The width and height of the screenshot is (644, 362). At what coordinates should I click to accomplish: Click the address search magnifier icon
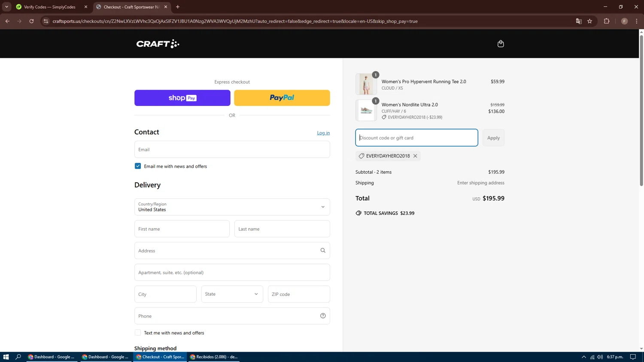click(x=323, y=250)
